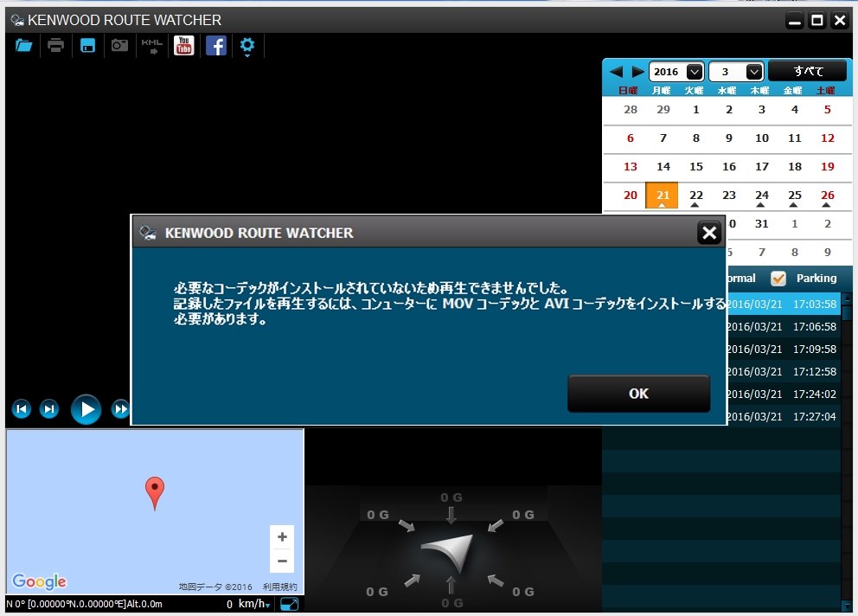The width and height of the screenshot is (858, 616).
Task: Open Google logo link on map
Action: tap(40, 581)
